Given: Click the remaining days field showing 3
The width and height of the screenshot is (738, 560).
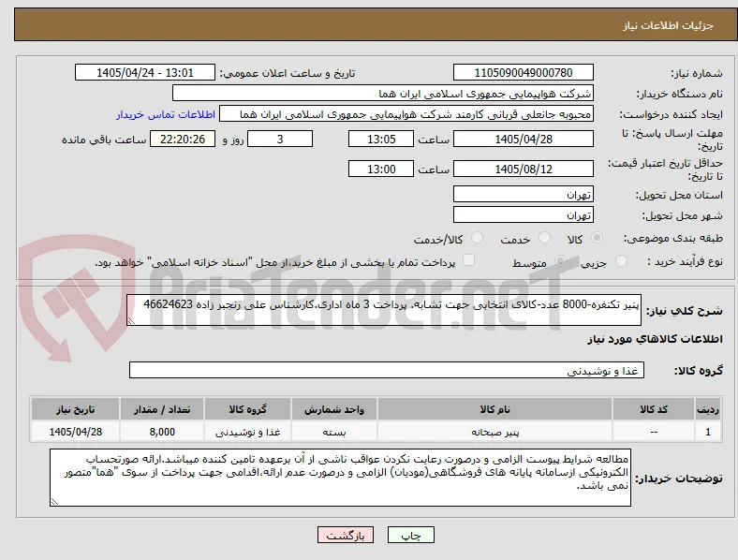Looking at the screenshot, I should tap(280, 139).
